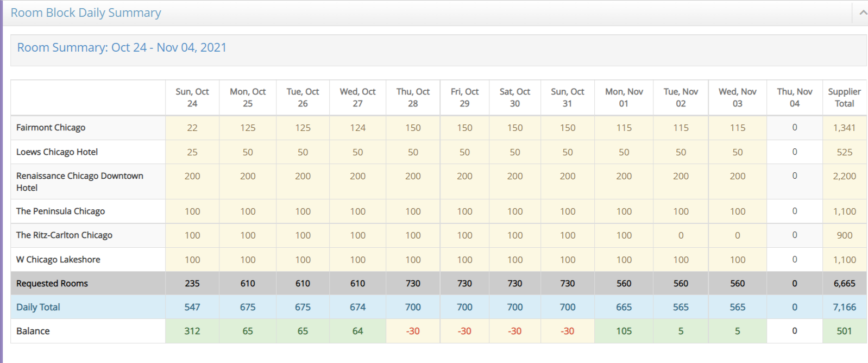Click Ritz-Carlton's Tue Nov 02 cell showing 0
868x363 pixels.
[681, 235]
